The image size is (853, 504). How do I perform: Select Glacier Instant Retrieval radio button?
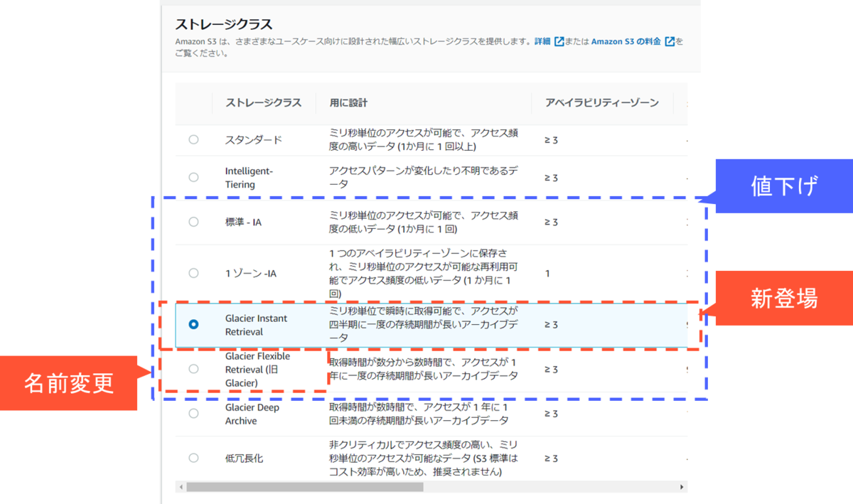pyautogui.click(x=193, y=324)
